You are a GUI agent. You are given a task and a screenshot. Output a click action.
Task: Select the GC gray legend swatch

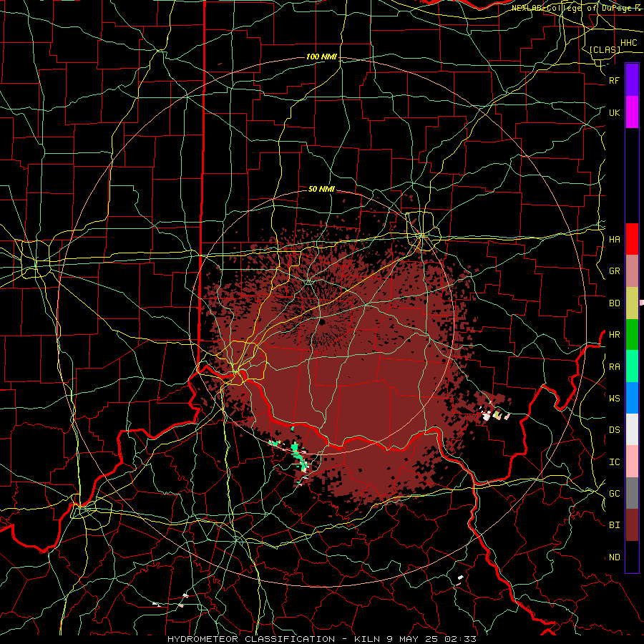[632, 493]
